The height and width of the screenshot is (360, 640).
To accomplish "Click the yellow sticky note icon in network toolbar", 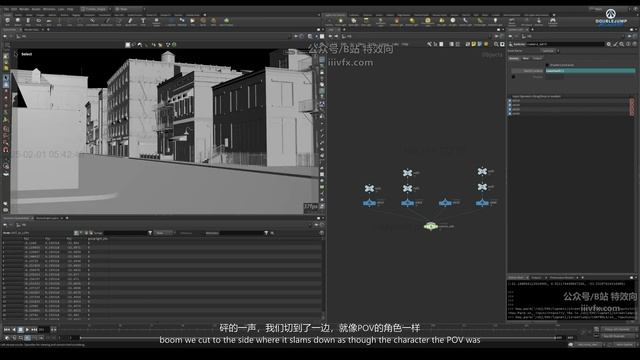I will [474, 44].
